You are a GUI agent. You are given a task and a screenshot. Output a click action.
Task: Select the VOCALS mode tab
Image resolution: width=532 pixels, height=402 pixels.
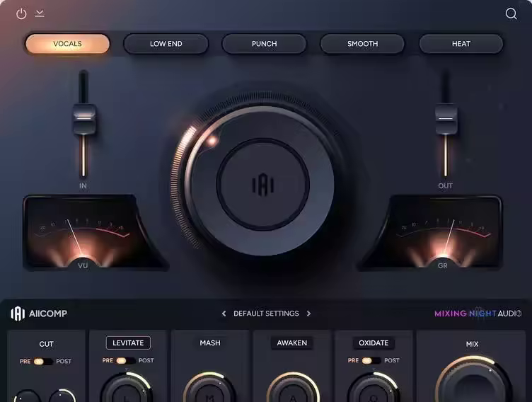click(67, 44)
